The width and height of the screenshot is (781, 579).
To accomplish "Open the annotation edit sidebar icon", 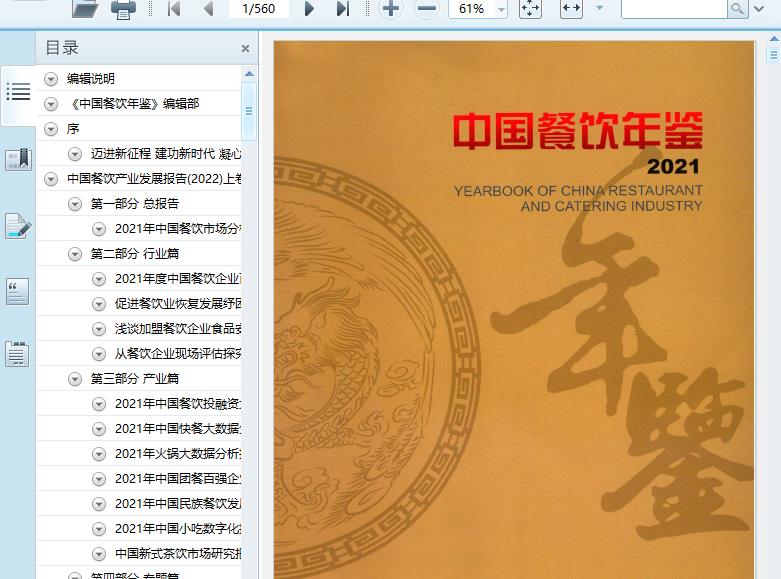I will click(x=18, y=226).
